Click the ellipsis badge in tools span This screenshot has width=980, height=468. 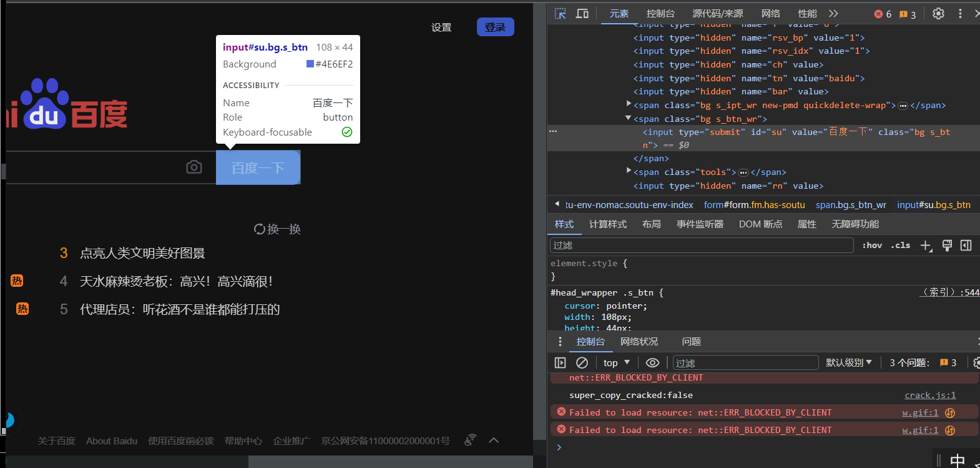tap(743, 172)
